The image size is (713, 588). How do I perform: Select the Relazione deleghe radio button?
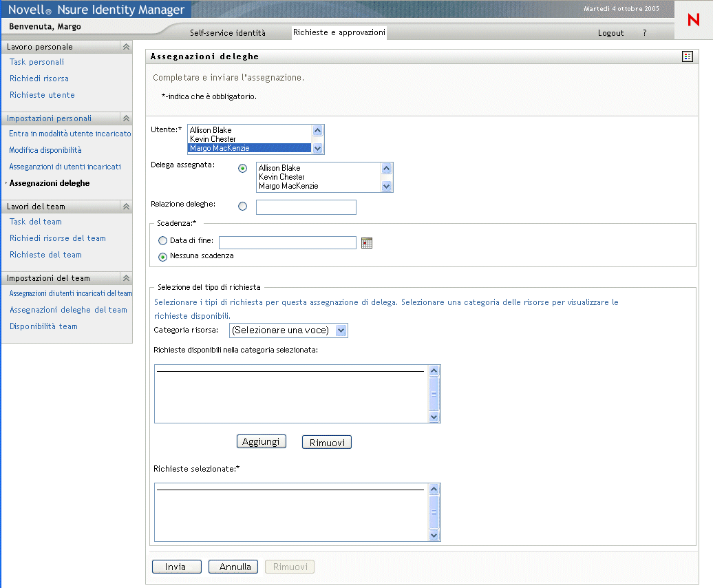coord(242,206)
